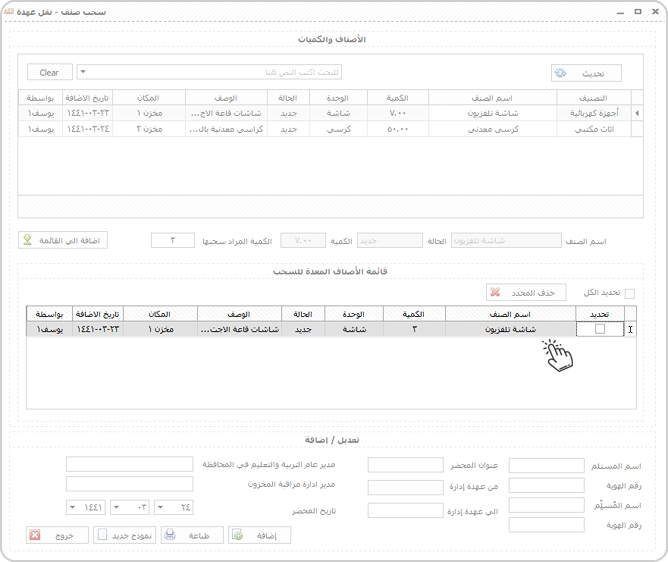668x562 pixels.
Task: Select the كرسي معدني row in items grid
Action: [x=331, y=129]
